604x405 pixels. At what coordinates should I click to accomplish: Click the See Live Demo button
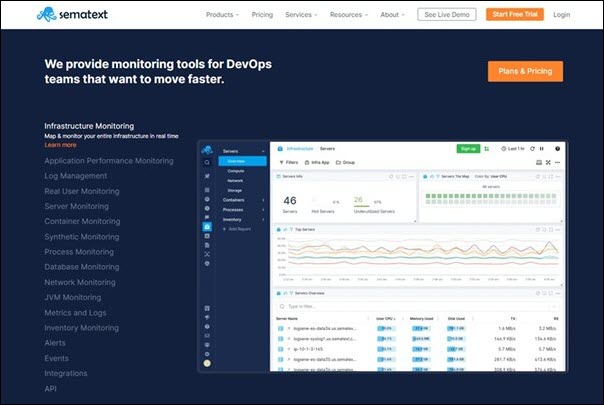(447, 15)
